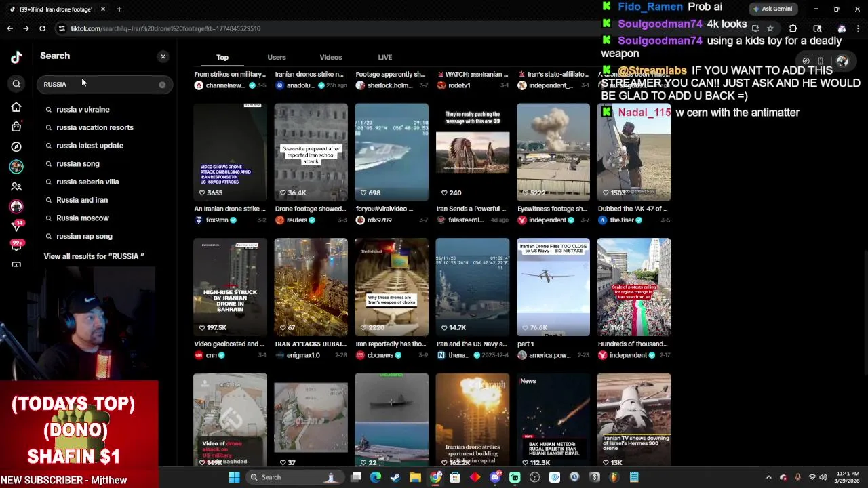Screen dimensions: 868x488
Task: Open the sidebar search magnifier icon
Action: tap(16, 84)
